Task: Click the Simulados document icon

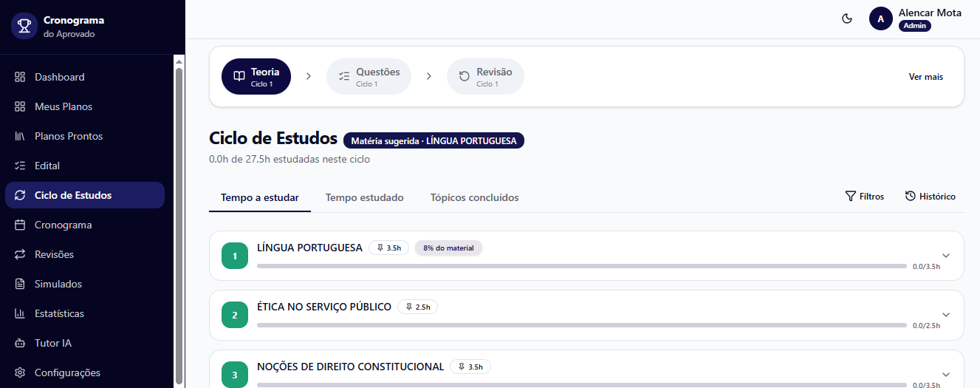Action: click(x=20, y=284)
